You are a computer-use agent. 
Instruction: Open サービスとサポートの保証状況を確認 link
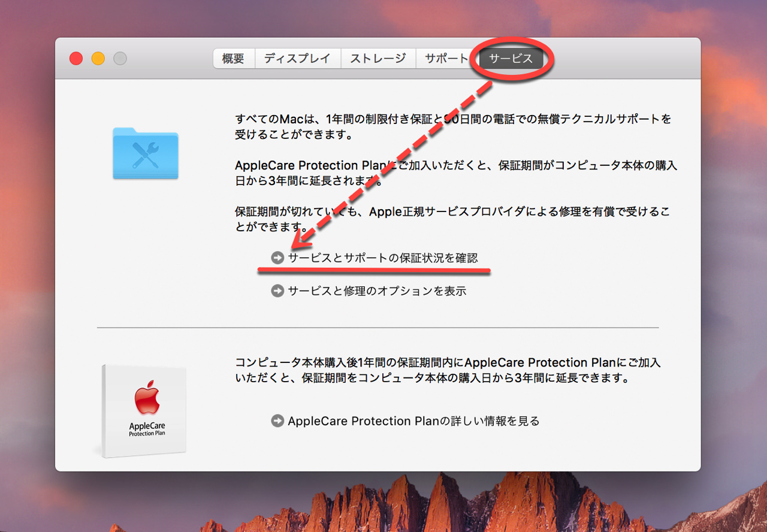(383, 258)
